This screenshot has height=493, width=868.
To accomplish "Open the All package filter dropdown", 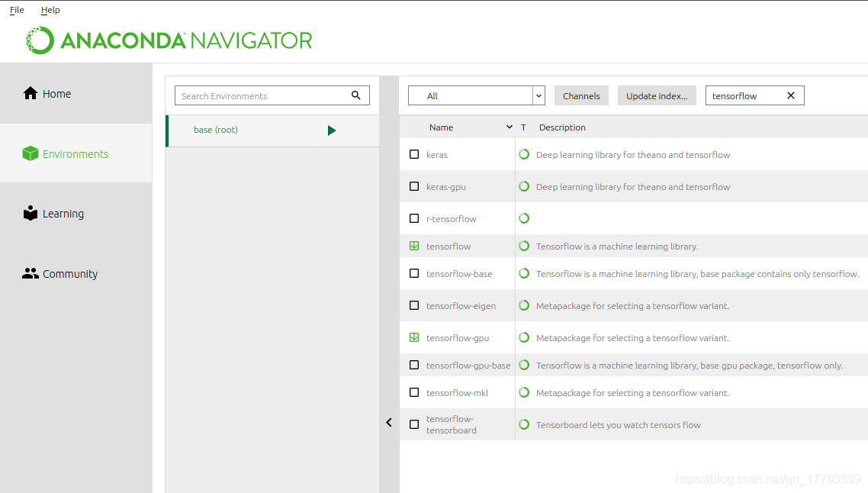I will coord(477,95).
